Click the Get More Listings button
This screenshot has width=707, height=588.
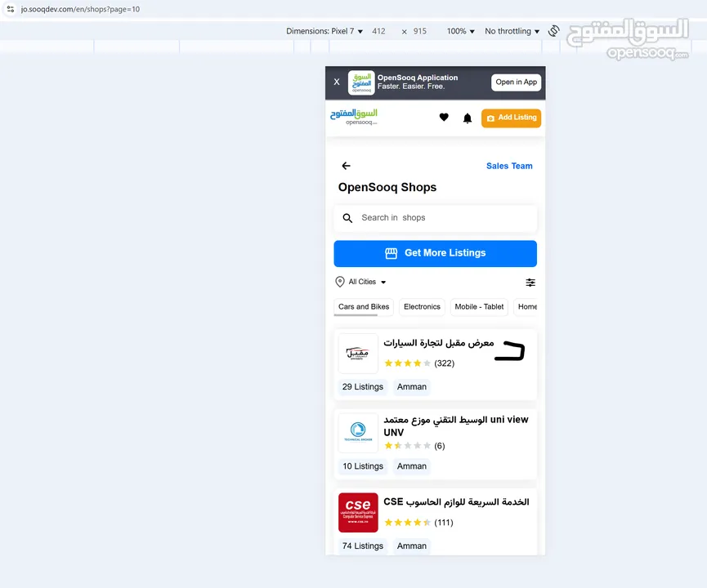coord(435,253)
